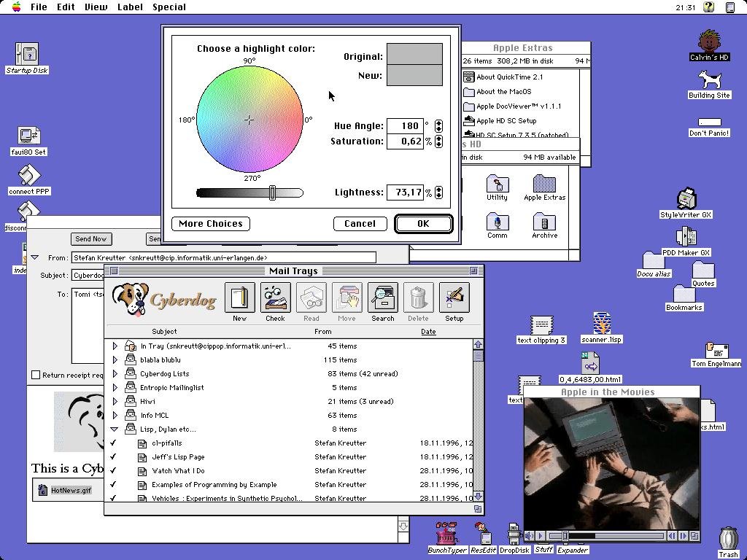Select the BunchTyper application icon
The image size is (747, 560).
[446, 533]
